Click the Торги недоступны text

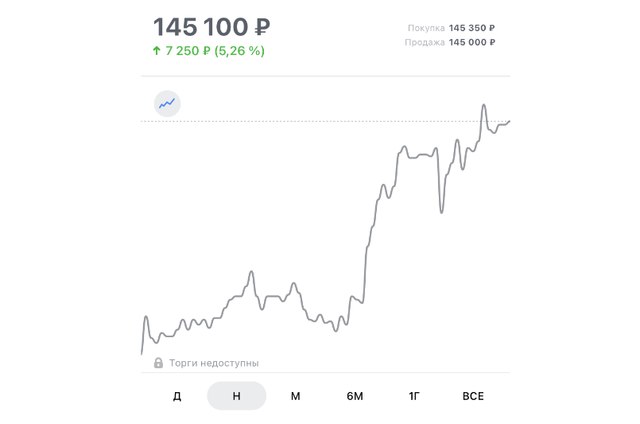point(214,363)
